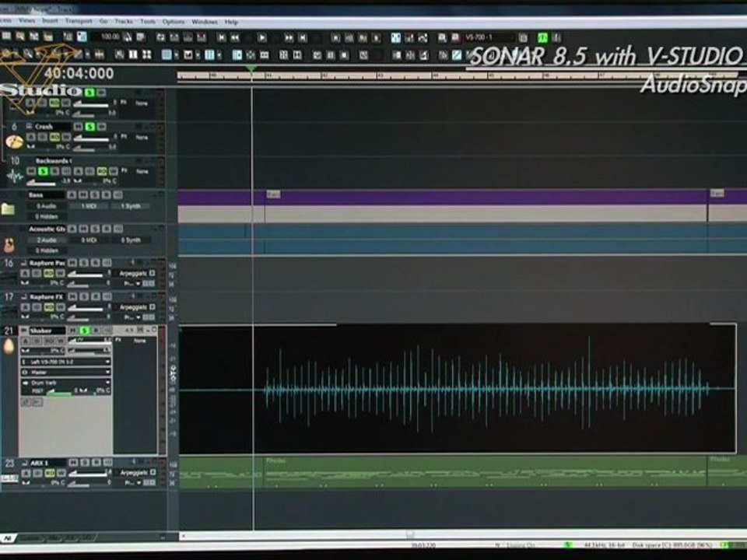
Task: Click the time display 40:04:000
Action: (x=79, y=73)
